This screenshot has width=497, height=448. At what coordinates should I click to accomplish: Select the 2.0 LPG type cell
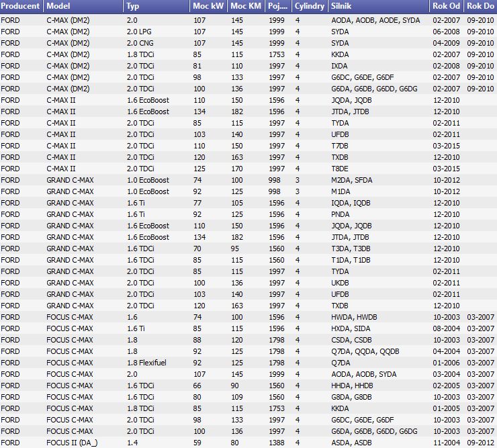coord(139,32)
